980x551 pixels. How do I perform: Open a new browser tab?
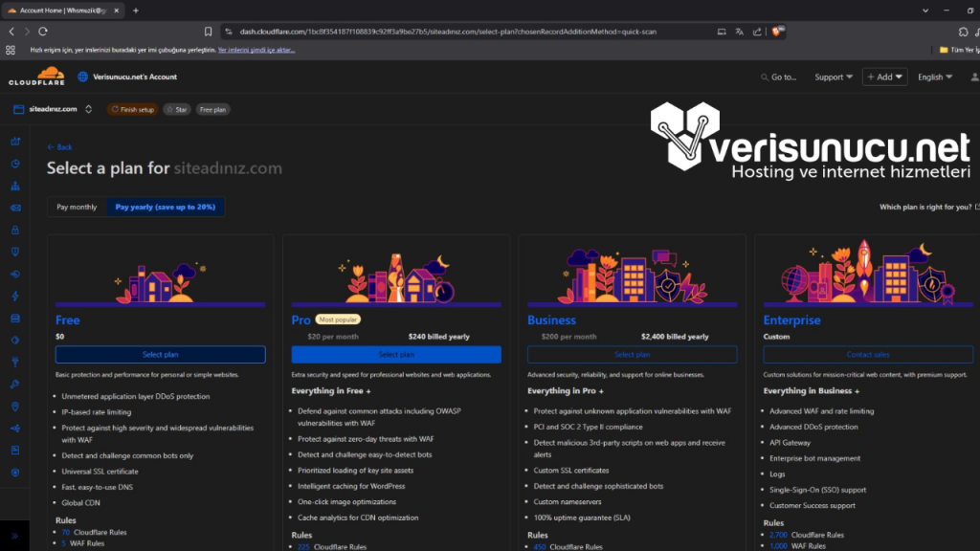[x=136, y=11]
